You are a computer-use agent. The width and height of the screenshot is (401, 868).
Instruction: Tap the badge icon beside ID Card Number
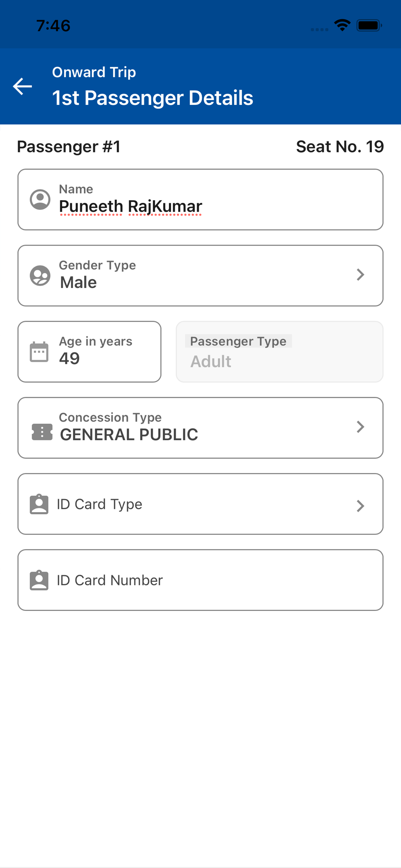39,580
